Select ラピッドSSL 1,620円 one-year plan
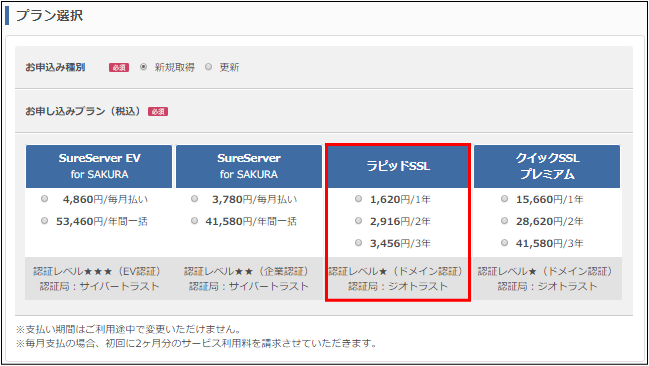The width and height of the screenshot is (649, 366). click(358, 199)
